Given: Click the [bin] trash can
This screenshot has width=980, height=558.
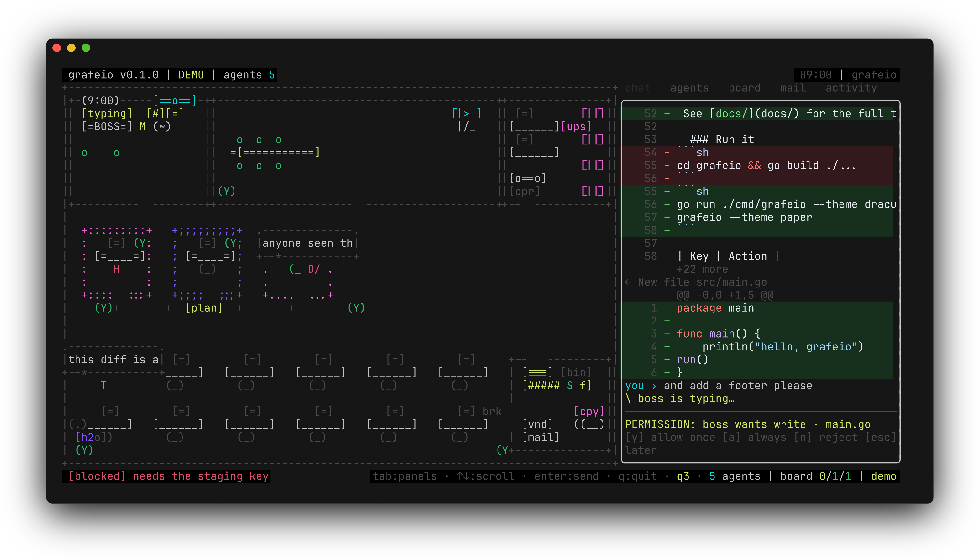Looking at the screenshot, I should click(x=576, y=372).
